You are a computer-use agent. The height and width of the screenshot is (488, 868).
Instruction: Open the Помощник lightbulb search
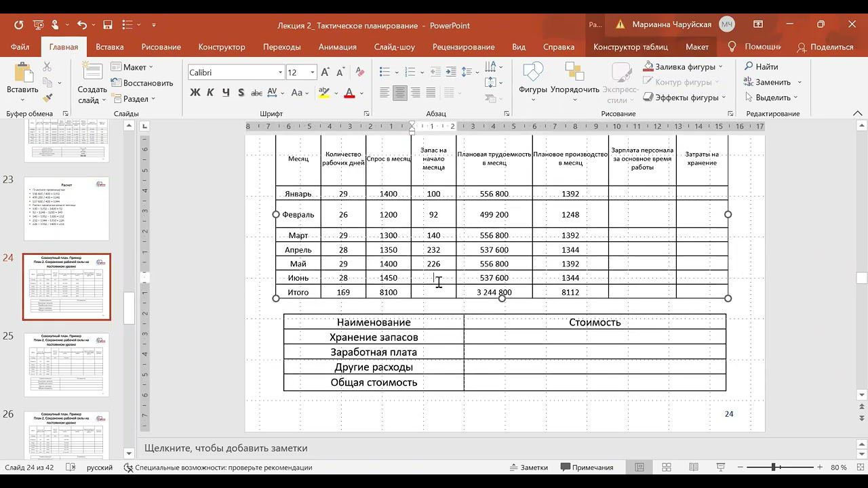pos(754,47)
